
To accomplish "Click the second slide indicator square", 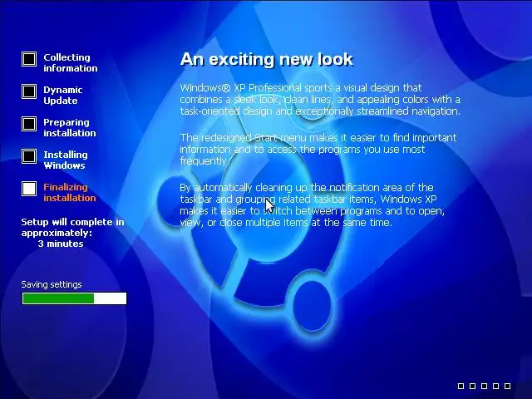I will pos(472,386).
